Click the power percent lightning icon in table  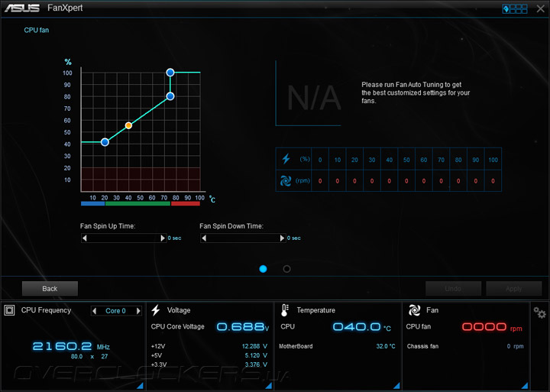pyautogui.click(x=286, y=159)
